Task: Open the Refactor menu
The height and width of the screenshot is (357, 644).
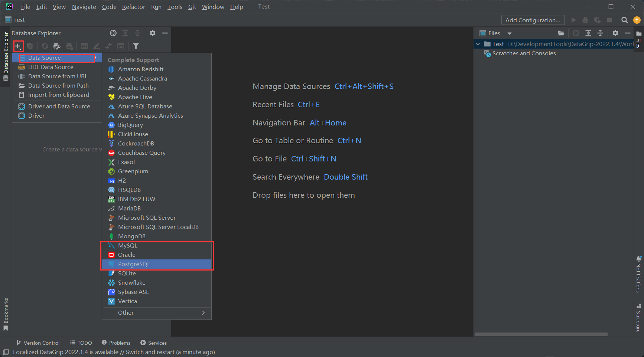Action: [133, 7]
